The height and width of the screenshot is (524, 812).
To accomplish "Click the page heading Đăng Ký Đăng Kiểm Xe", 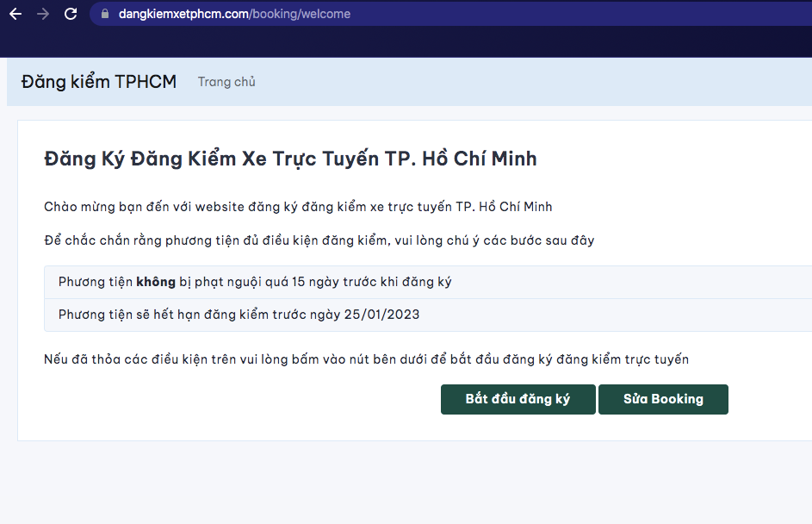I will point(290,159).
